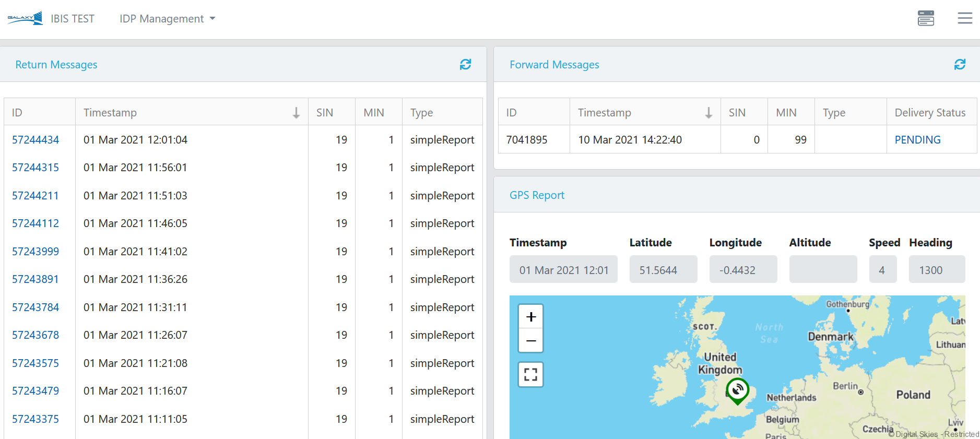Open the hamburger menu icon
Image resolution: width=980 pixels, height=439 pixels.
(965, 18)
